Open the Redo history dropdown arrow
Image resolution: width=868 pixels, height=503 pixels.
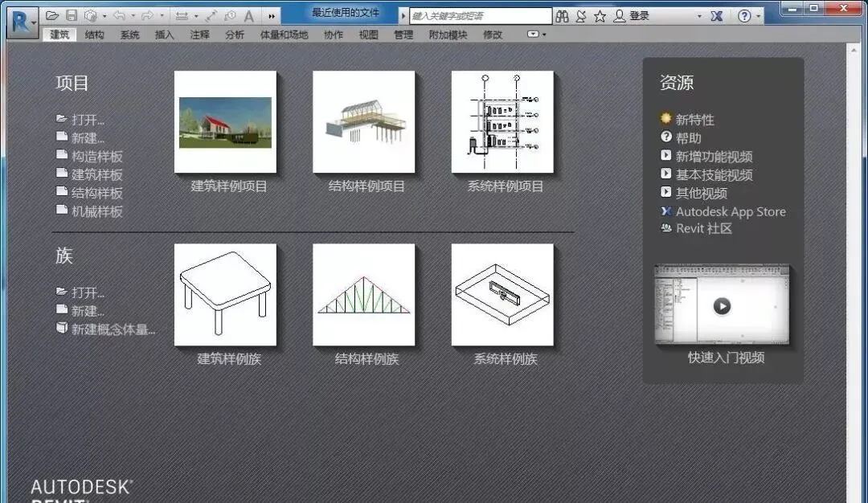coord(162,16)
